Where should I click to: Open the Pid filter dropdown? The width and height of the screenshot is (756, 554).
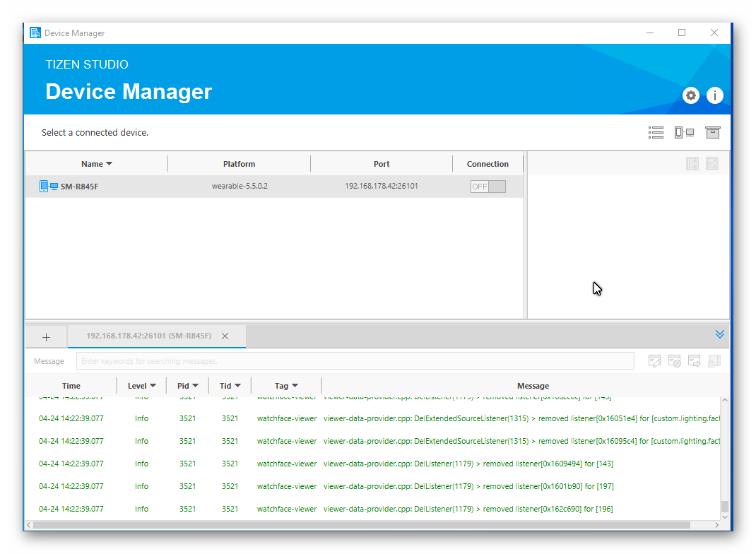pos(195,386)
